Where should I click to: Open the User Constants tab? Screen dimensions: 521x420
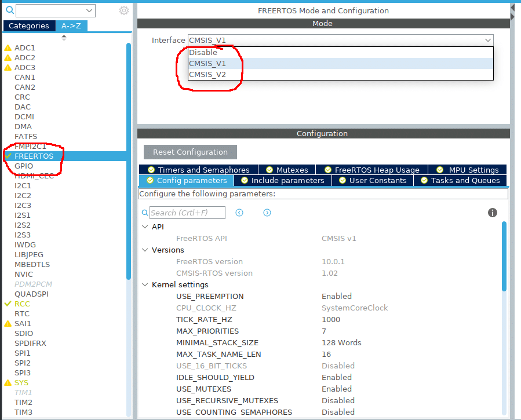[x=373, y=180]
